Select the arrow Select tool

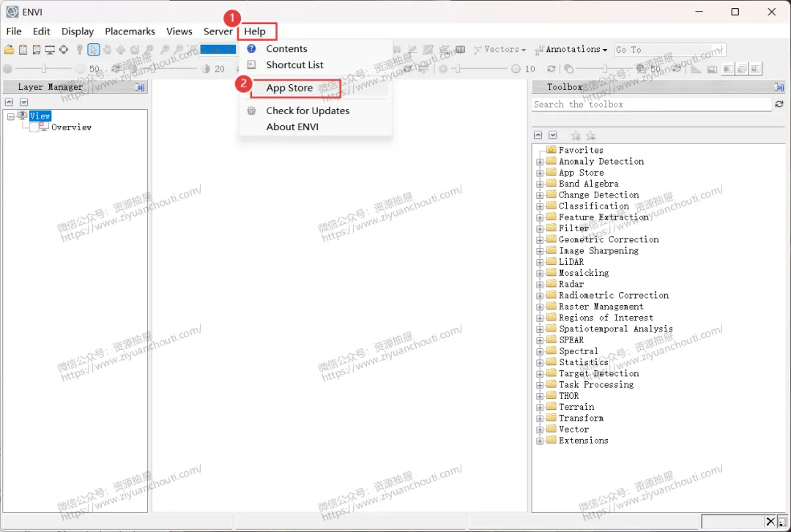[93, 50]
